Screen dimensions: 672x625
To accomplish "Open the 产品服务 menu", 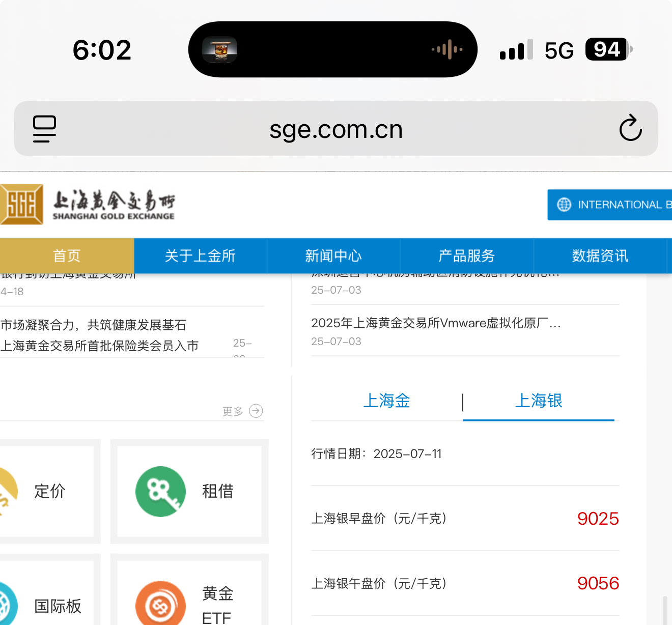I will click(x=467, y=255).
